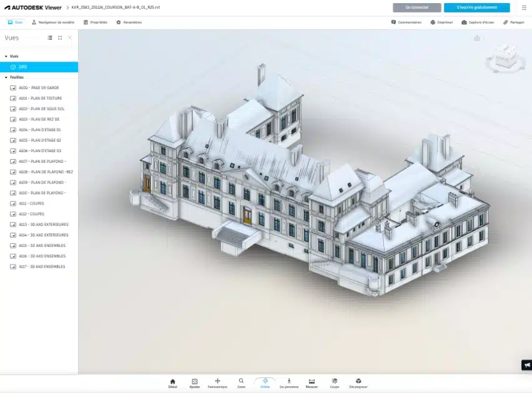Activate the Décomposer explode tool
This screenshot has height=393, width=532.
[358, 383]
